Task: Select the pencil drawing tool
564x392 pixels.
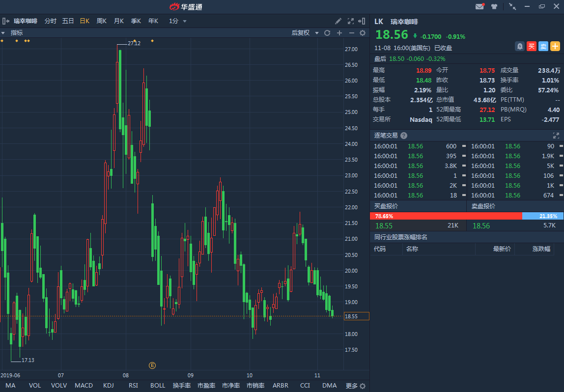Action: pyautogui.click(x=338, y=21)
